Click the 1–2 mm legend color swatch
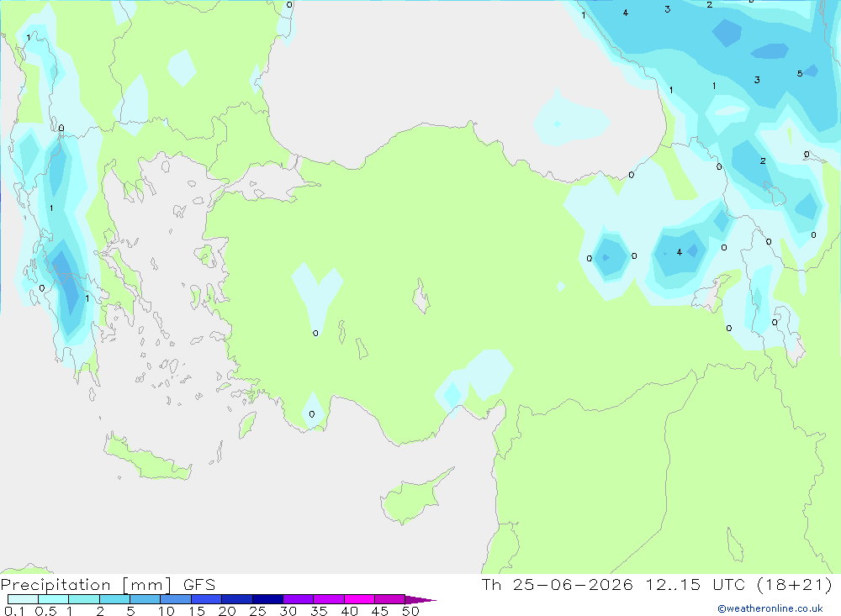Viewport: 841px width, 616px height. coord(83,599)
